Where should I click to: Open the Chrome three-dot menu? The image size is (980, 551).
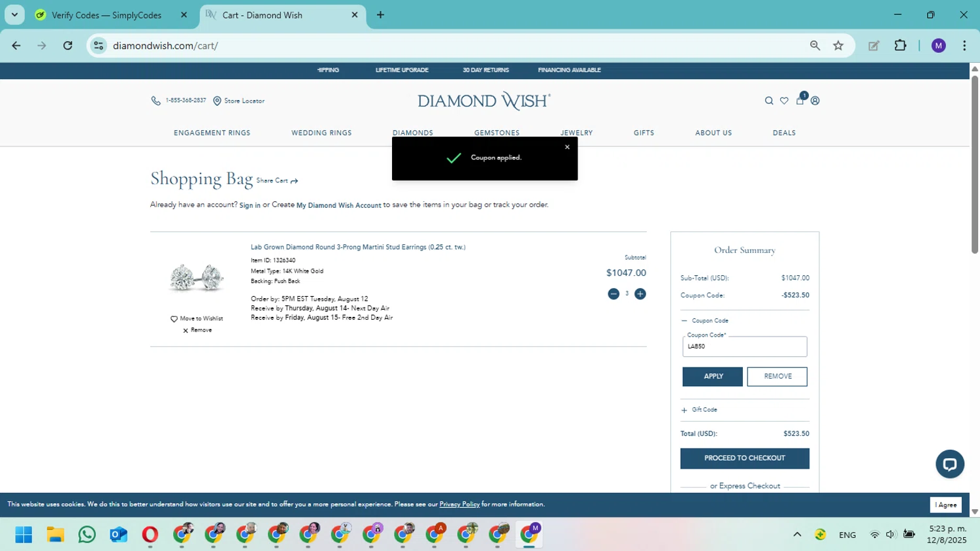tap(964, 46)
